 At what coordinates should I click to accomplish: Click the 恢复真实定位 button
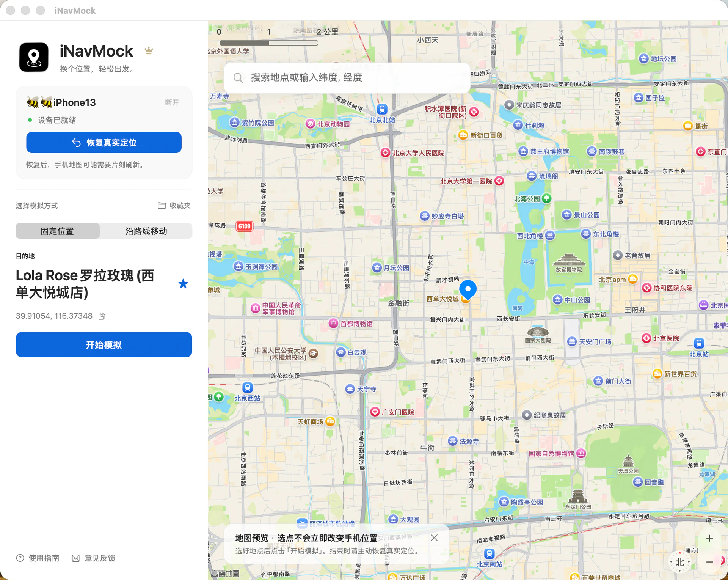click(104, 143)
